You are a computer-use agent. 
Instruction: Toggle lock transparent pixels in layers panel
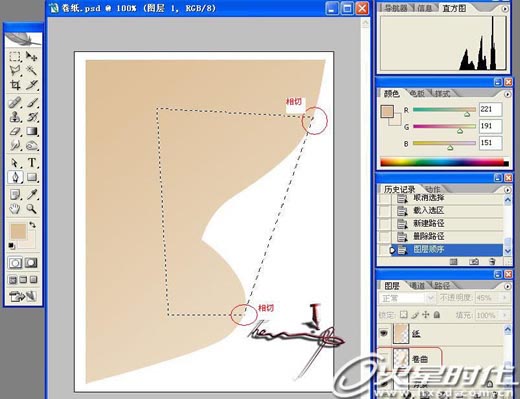(x=404, y=314)
